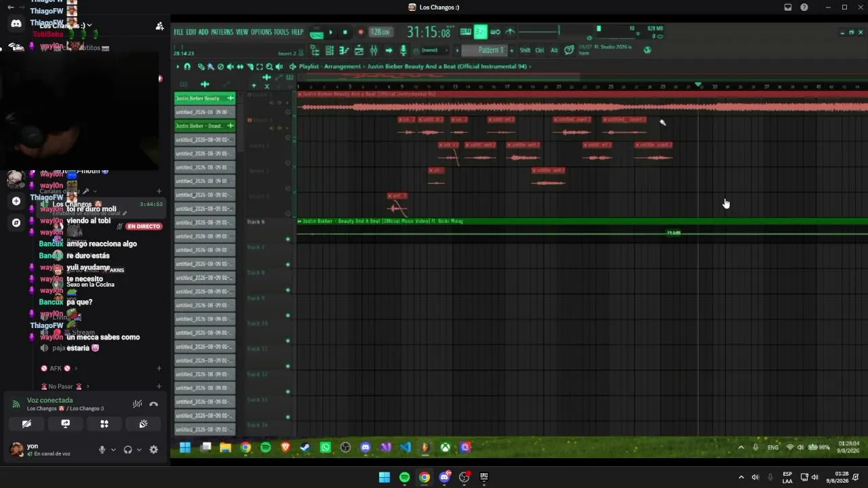Select the Draw pencil tool in Playlist
Screen dimensions: 868x488
click(201, 66)
